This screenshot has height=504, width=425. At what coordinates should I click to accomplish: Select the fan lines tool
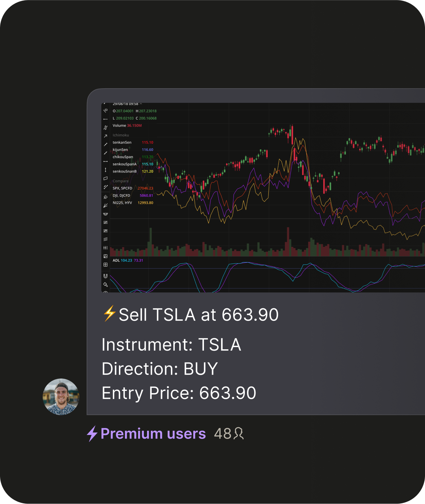[105, 206]
